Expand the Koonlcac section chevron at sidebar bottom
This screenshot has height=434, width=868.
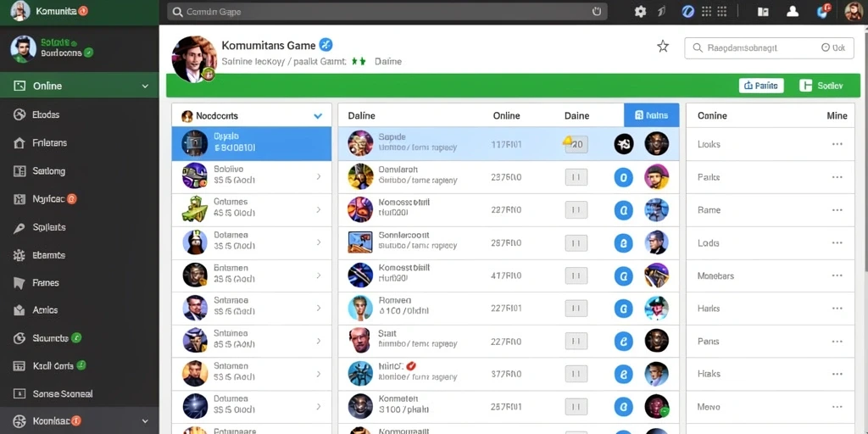pos(145,420)
